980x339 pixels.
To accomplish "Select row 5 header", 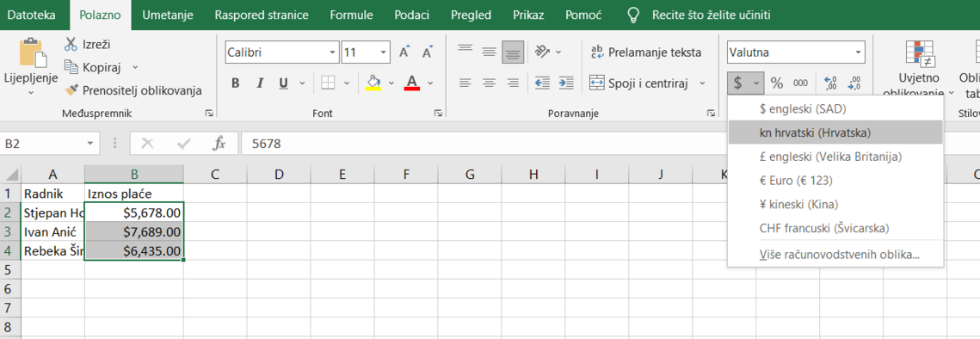I will pos(10,269).
